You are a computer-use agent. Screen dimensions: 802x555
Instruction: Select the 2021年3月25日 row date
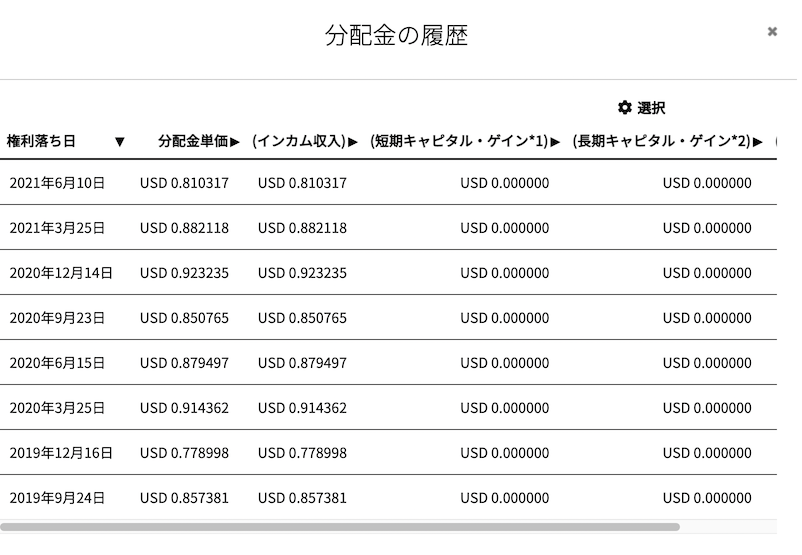[x=57, y=228]
